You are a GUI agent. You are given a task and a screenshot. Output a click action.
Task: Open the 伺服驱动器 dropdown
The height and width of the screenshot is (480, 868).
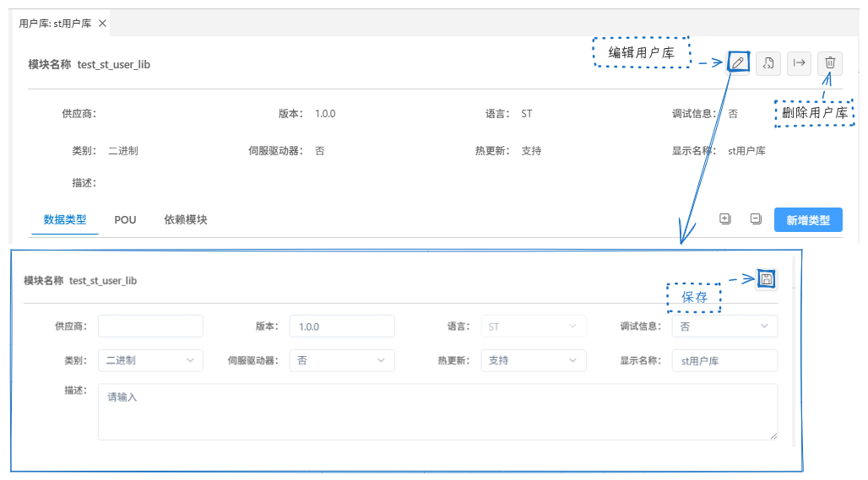click(342, 360)
